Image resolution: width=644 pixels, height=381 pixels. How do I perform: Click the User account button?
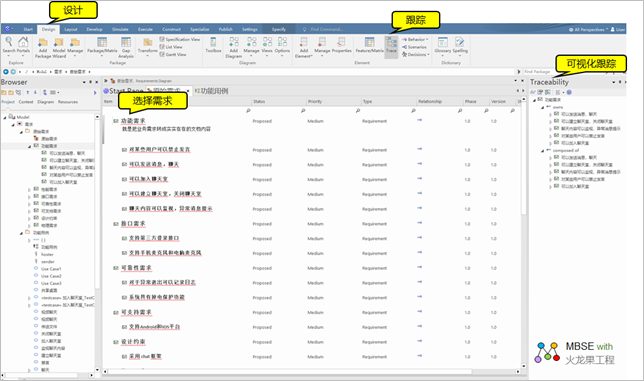[x=618, y=30]
